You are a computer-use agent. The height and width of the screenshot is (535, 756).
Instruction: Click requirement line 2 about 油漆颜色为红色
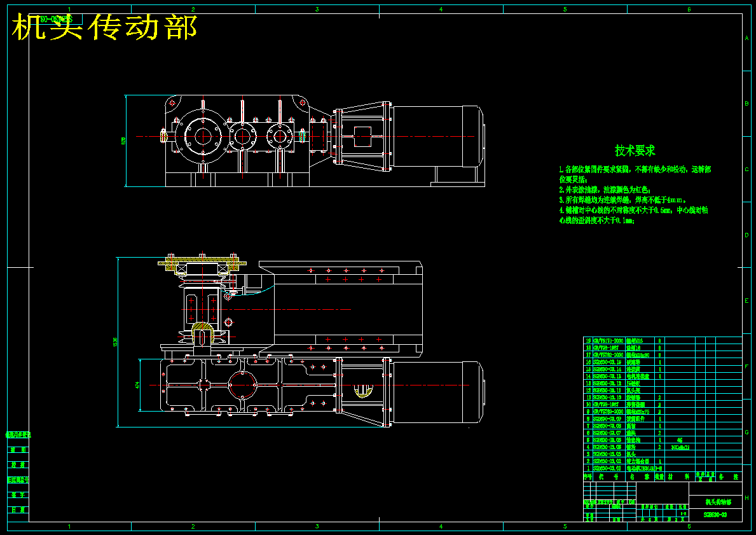605,190
